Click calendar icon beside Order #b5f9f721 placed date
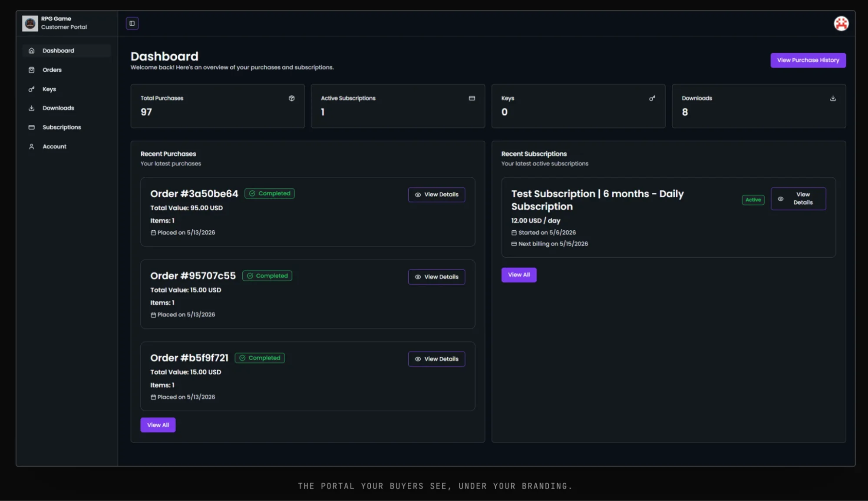 click(153, 397)
